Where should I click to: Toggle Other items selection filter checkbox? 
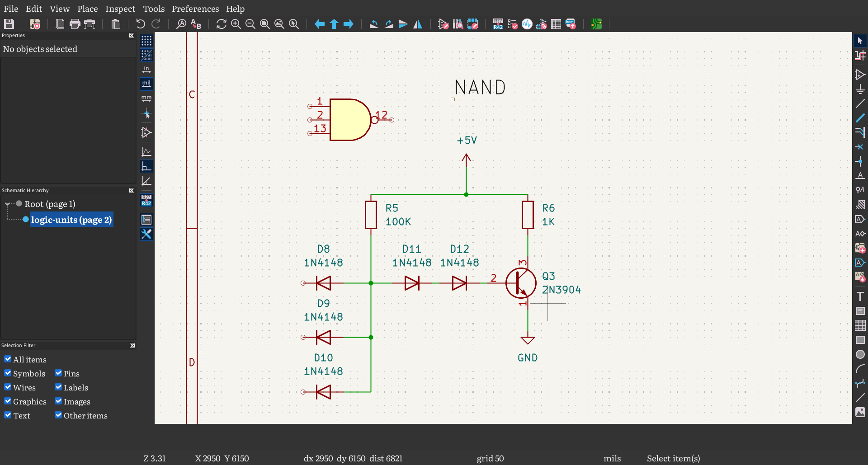[x=58, y=415]
